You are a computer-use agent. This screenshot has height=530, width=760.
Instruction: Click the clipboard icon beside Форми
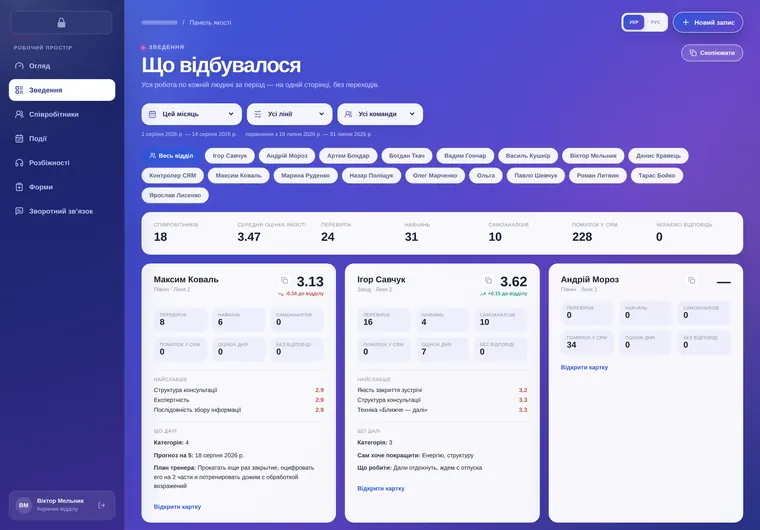tap(19, 187)
